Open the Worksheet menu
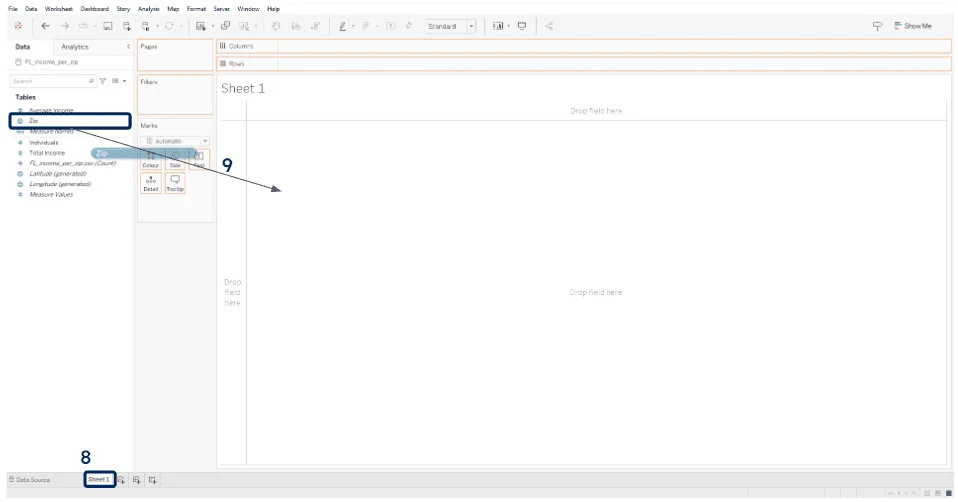This screenshot has width=958, height=502. [59, 9]
